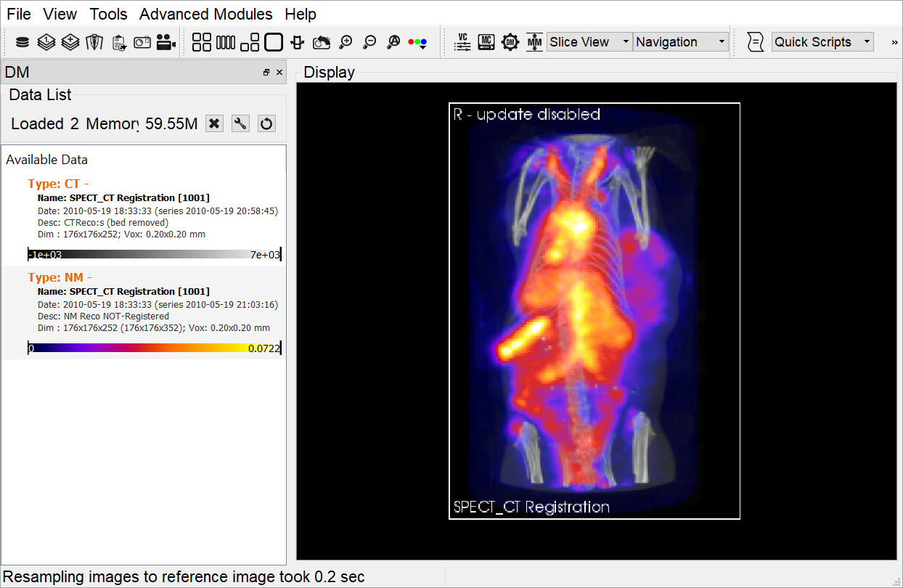Open the Navigation dropdown
This screenshot has height=588, width=903.
click(680, 42)
